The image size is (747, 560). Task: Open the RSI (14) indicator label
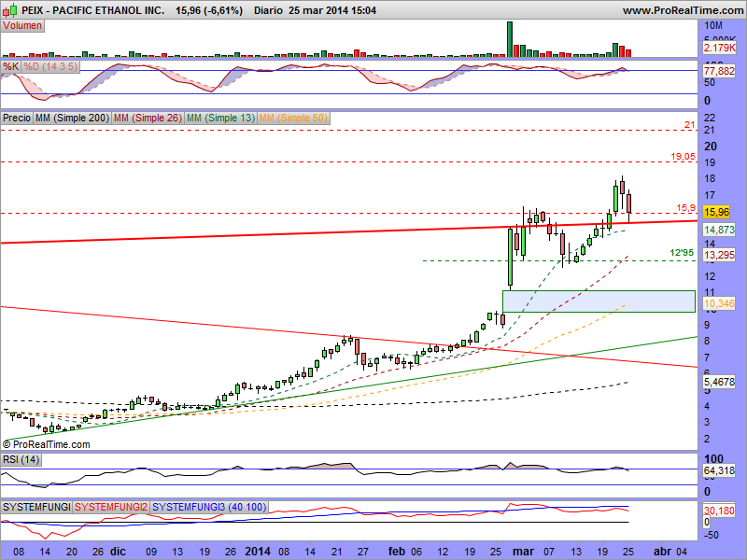(21, 459)
